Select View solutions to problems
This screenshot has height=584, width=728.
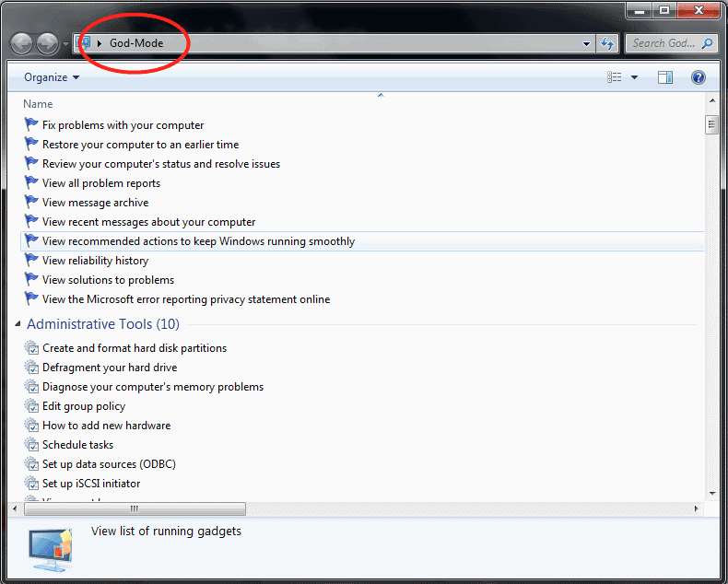[108, 280]
